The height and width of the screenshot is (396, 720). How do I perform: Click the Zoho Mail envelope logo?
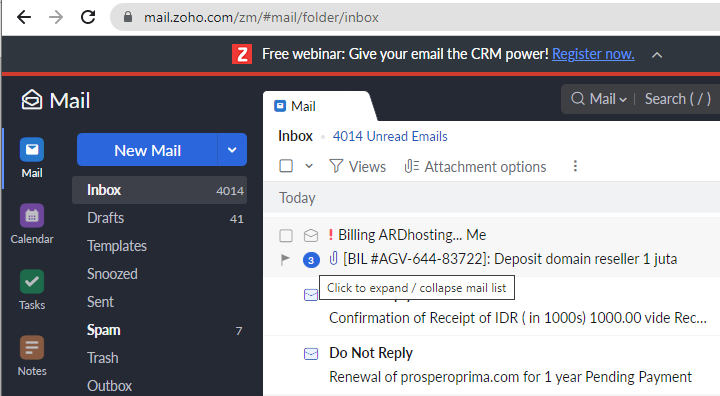(x=32, y=100)
